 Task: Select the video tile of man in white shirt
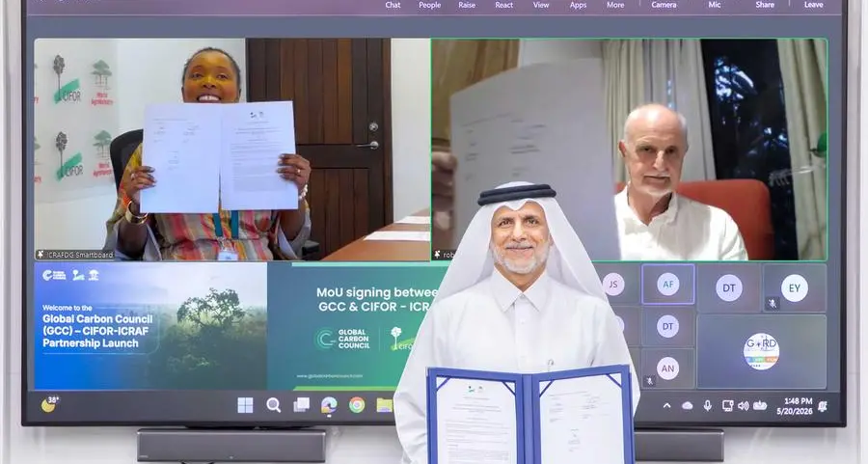(x=630, y=149)
